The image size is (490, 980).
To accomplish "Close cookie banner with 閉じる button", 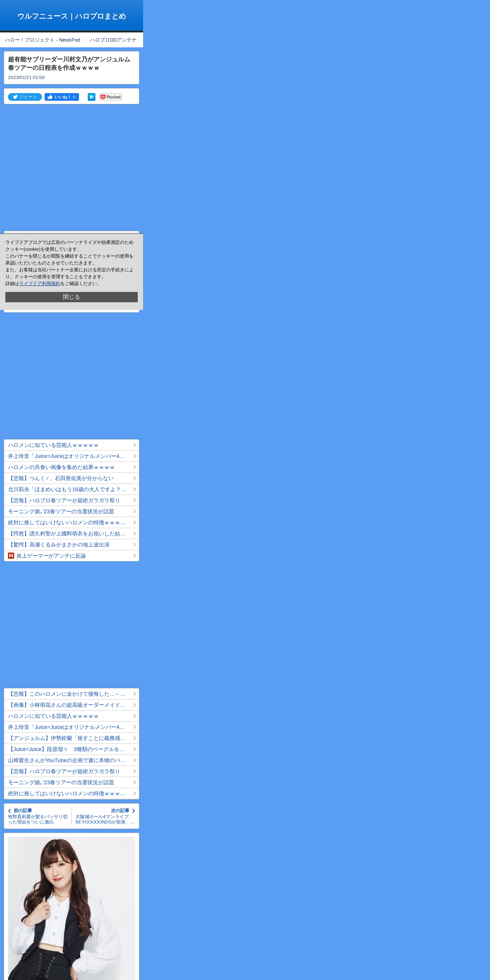I will coord(71,297).
